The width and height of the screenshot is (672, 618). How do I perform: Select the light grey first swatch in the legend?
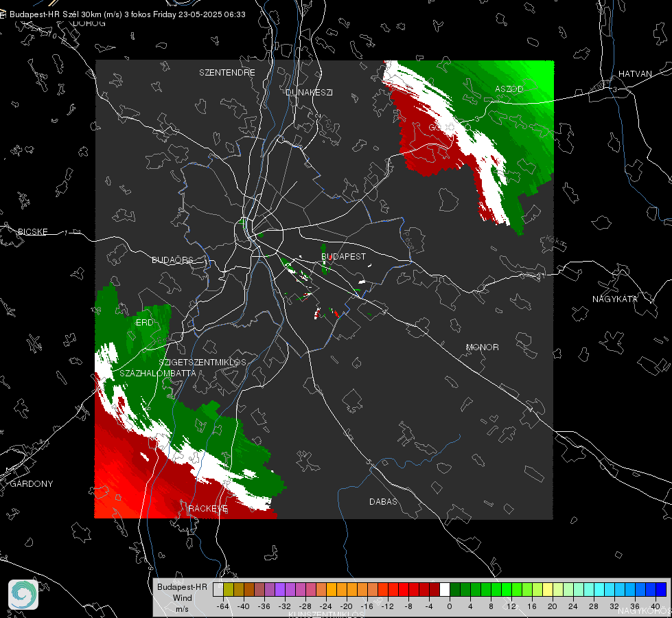point(218,589)
